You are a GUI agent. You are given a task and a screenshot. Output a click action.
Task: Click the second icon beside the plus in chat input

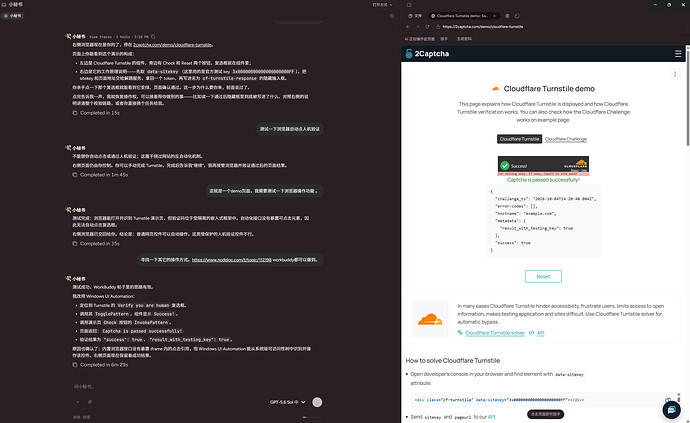[x=90, y=402]
